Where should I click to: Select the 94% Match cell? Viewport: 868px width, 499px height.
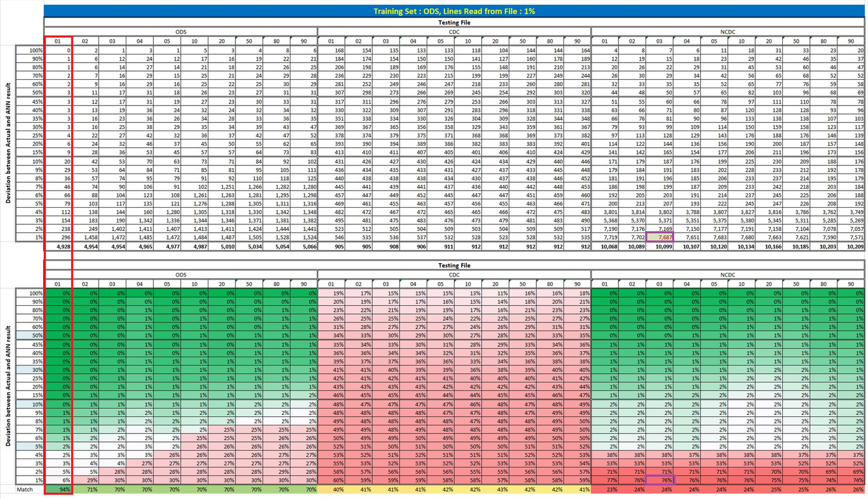58,489
